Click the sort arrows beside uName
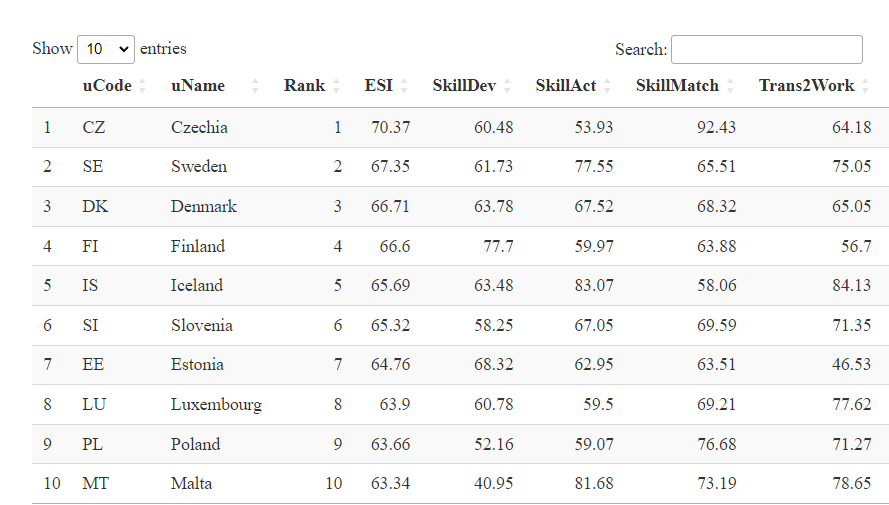889x505 pixels. coord(255,86)
